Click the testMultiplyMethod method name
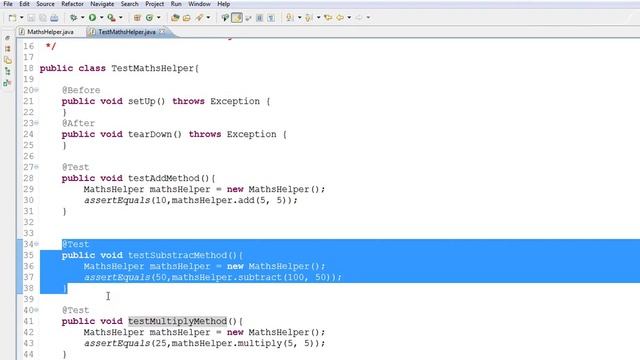This screenshot has width=640, height=360. (178, 321)
